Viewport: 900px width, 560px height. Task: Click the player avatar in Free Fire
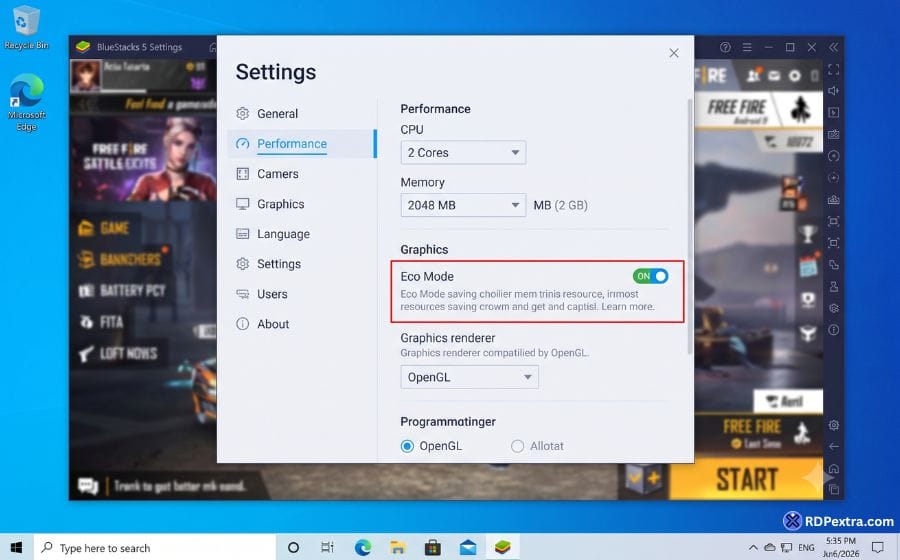click(x=86, y=75)
